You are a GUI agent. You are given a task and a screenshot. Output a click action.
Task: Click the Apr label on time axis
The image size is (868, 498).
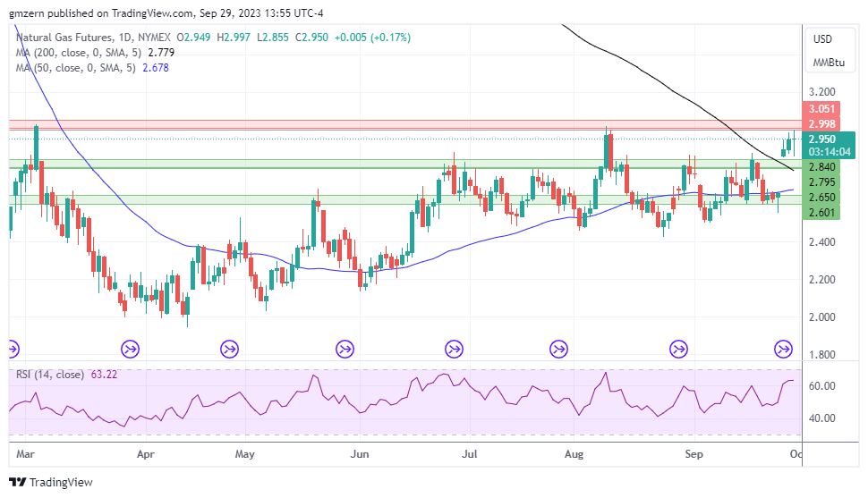click(x=146, y=454)
